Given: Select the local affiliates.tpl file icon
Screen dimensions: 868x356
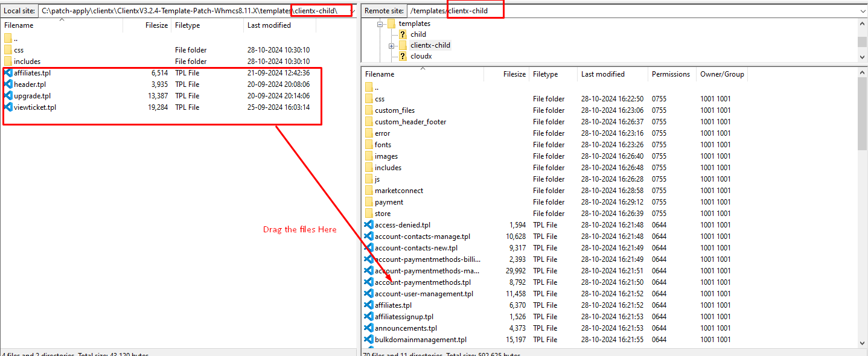Looking at the screenshot, I should [x=8, y=73].
